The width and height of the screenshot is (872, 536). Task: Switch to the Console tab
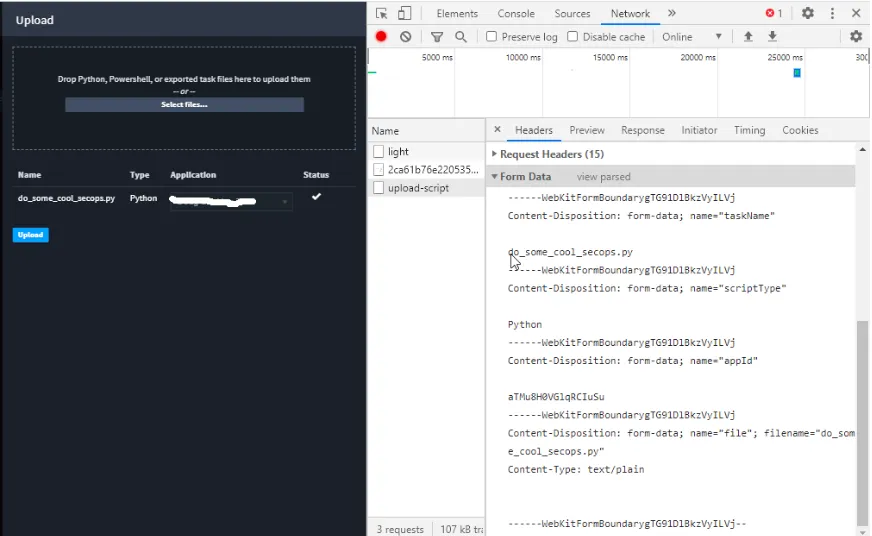click(516, 13)
